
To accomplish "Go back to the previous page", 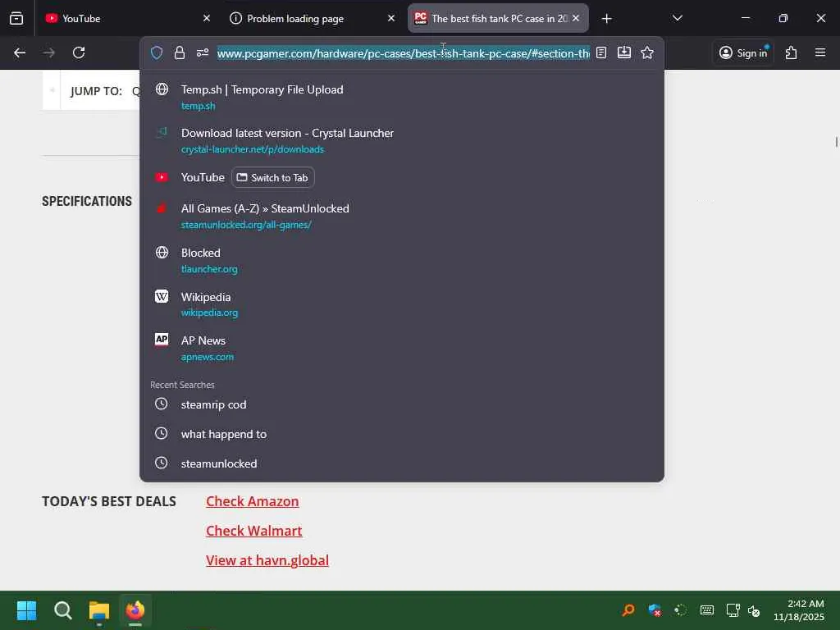I will (x=20, y=52).
